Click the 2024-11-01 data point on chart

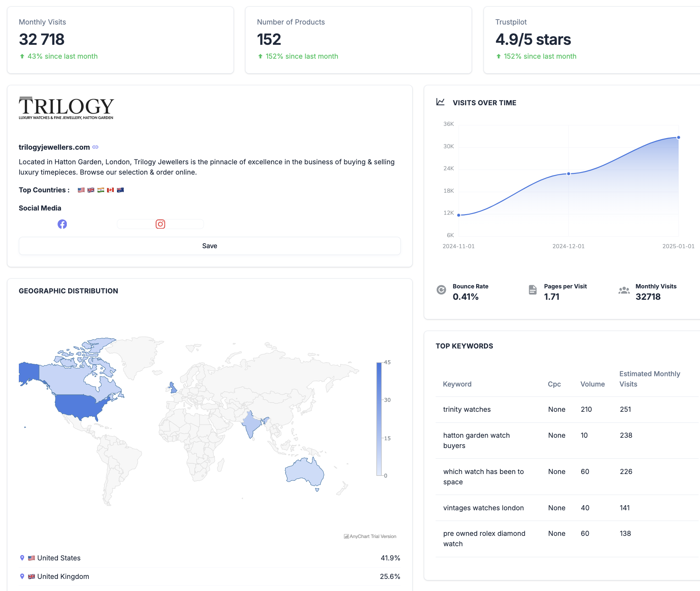459,215
